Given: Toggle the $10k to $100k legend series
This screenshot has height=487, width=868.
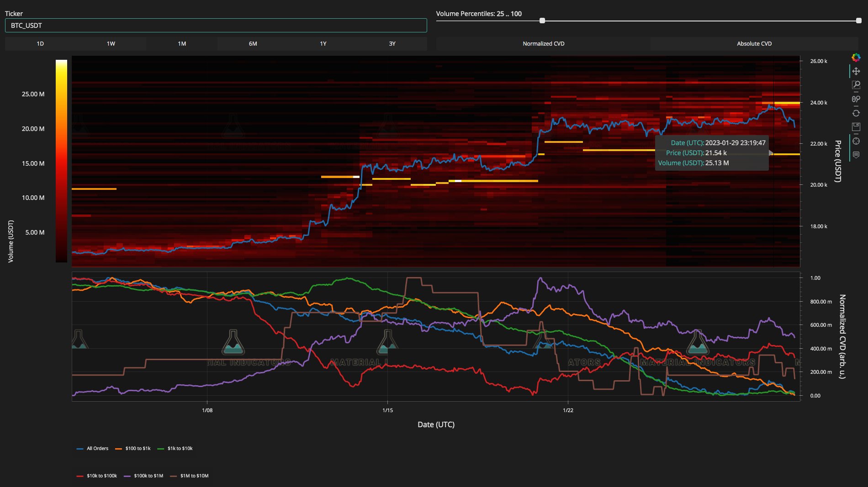Looking at the screenshot, I should click(97, 476).
